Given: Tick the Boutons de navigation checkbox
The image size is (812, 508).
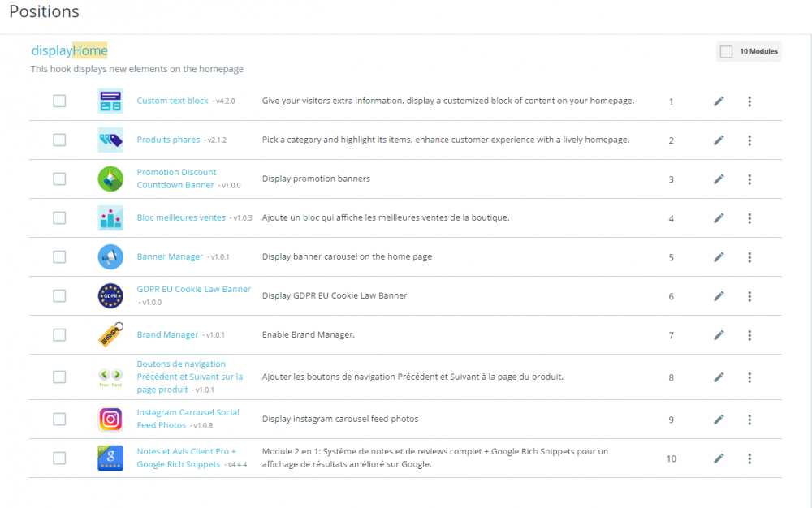Looking at the screenshot, I should (x=59, y=377).
